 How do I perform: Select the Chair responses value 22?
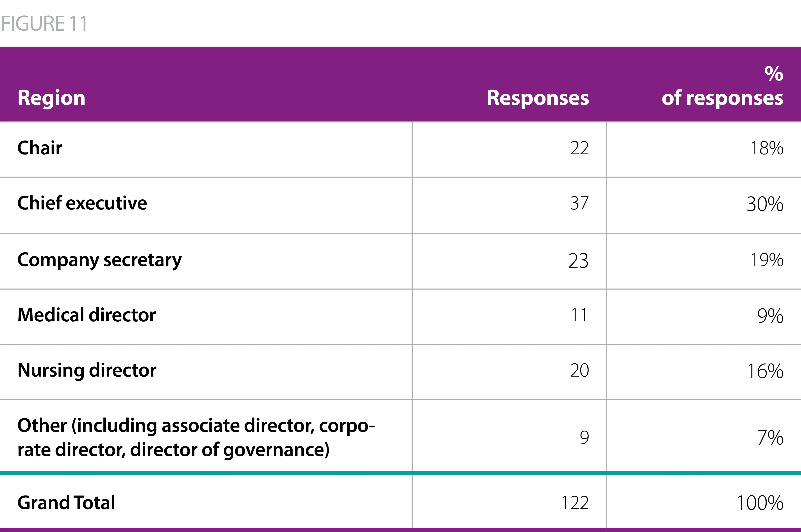pyautogui.click(x=579, y=148)
